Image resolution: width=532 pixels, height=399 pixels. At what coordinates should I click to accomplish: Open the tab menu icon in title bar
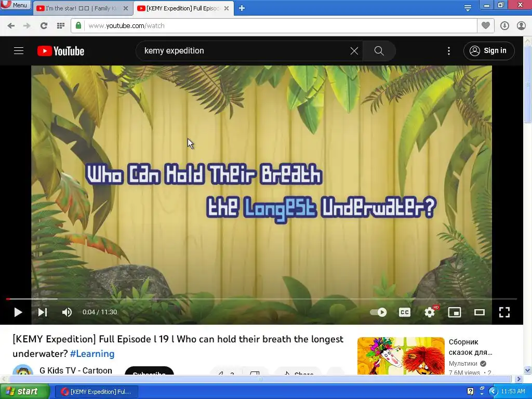click(468, 8)
